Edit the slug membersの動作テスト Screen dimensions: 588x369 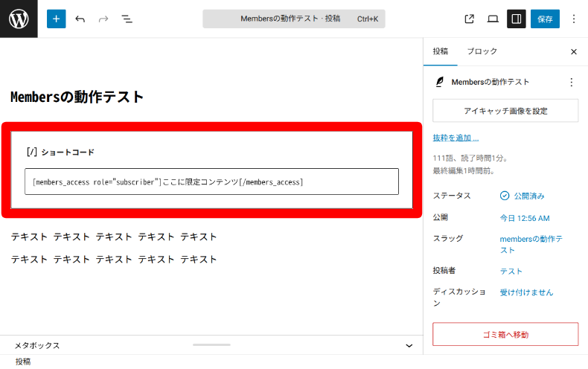coord(531,245)
